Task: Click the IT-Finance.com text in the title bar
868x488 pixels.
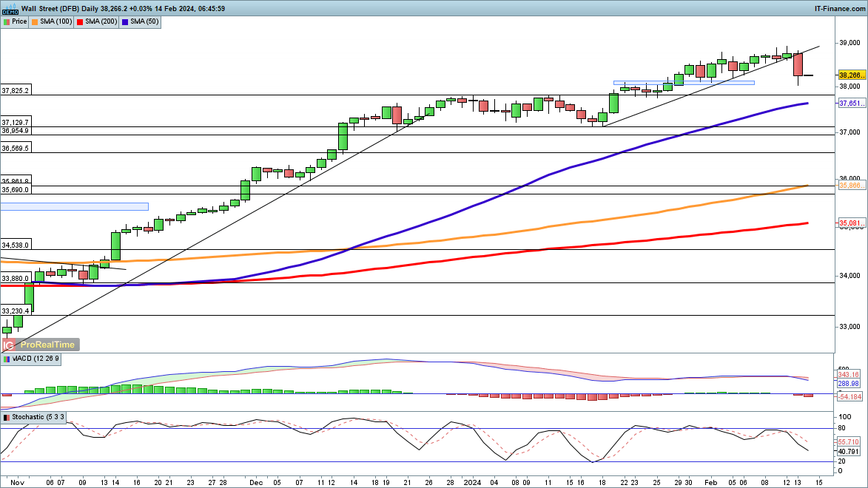Action: click(x=840, y=9)
